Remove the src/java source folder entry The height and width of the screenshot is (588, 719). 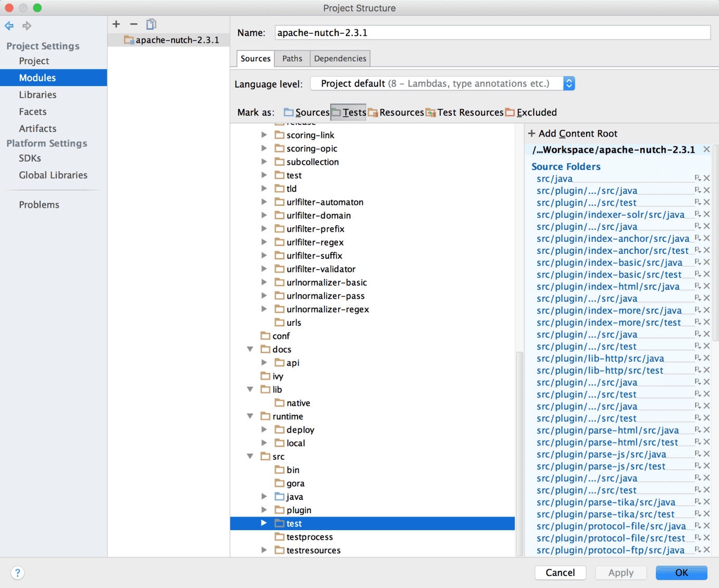pos(706,178)
